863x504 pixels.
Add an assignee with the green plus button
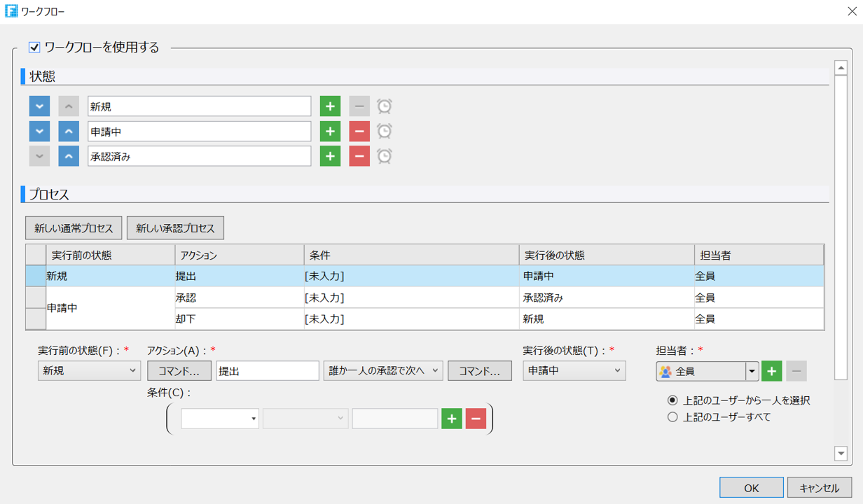point(771,371)
